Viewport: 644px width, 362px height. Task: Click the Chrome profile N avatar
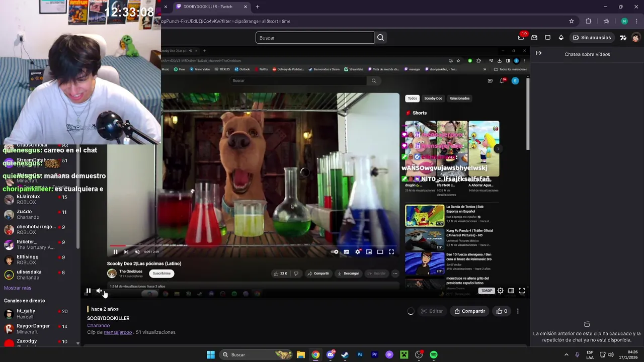624,21
